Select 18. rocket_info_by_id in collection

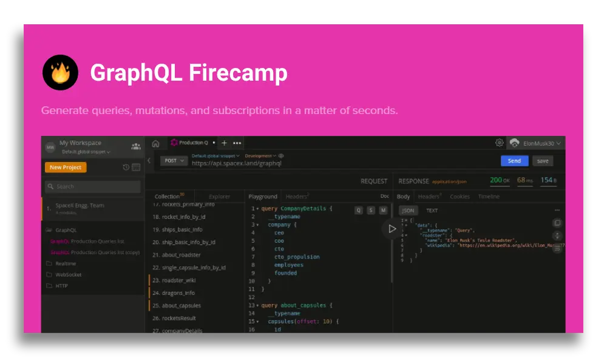point(179,217)
